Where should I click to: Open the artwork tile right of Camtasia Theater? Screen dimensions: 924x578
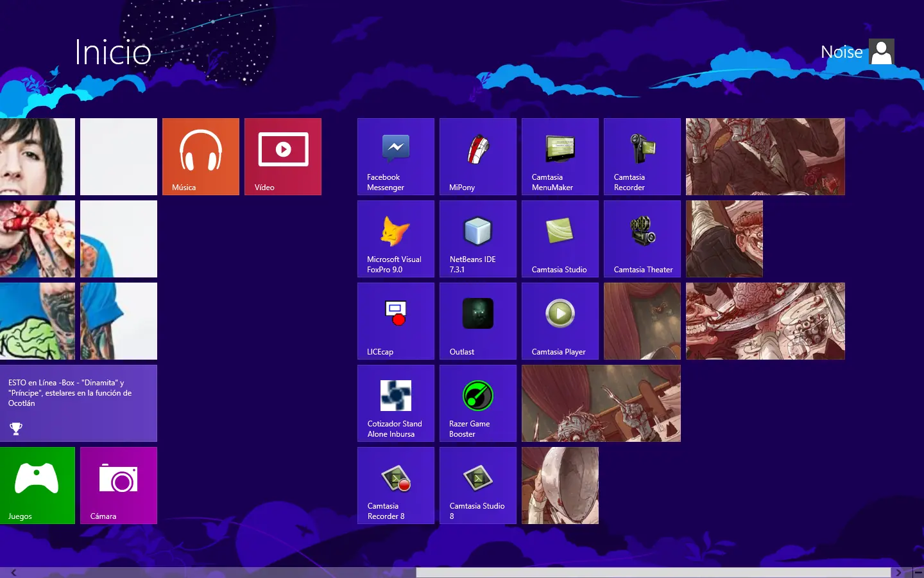[x=724, y=239]
